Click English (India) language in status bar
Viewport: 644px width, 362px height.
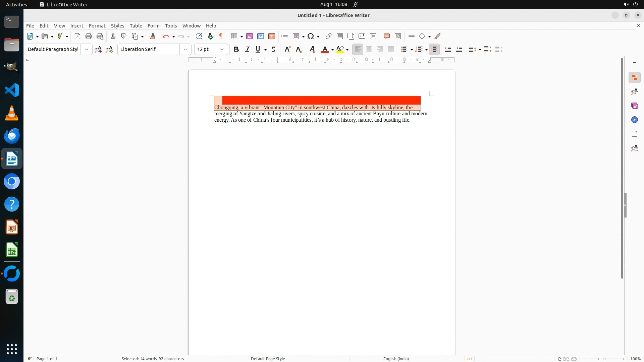[x=396, y=359]
